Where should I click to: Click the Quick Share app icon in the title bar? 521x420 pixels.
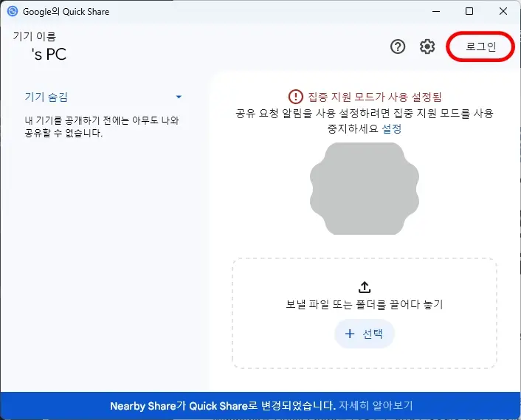click(x=13, y=11)
